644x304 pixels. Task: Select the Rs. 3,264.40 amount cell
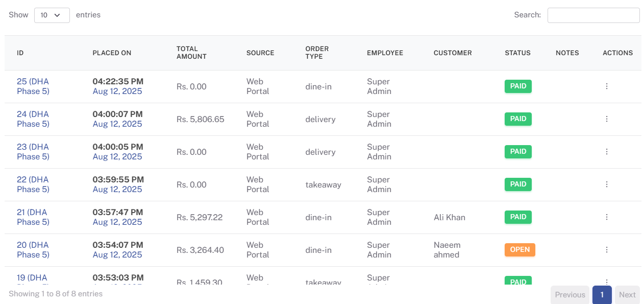point(200,250)
